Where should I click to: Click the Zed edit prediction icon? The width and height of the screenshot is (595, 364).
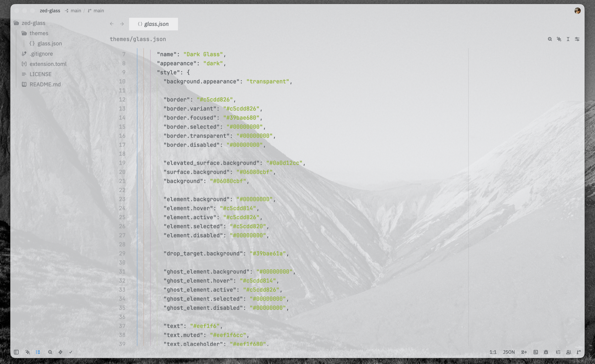[x=524, y=352]
